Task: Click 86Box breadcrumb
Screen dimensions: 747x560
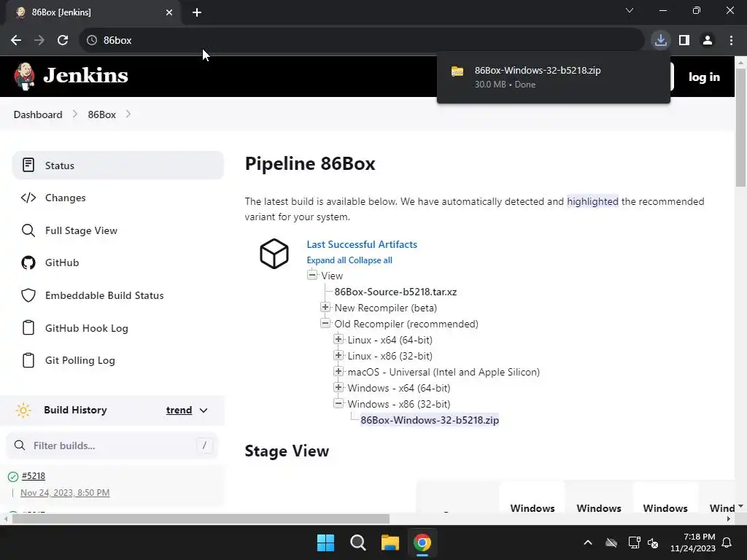Action: (x=102, y=114)
